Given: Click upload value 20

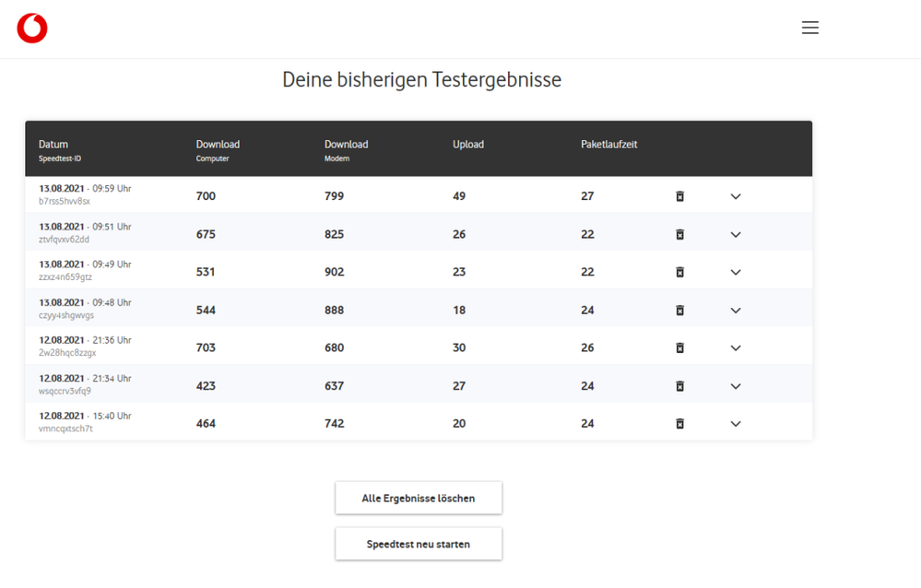Looking at the screenshot, I should click(459, 424).
